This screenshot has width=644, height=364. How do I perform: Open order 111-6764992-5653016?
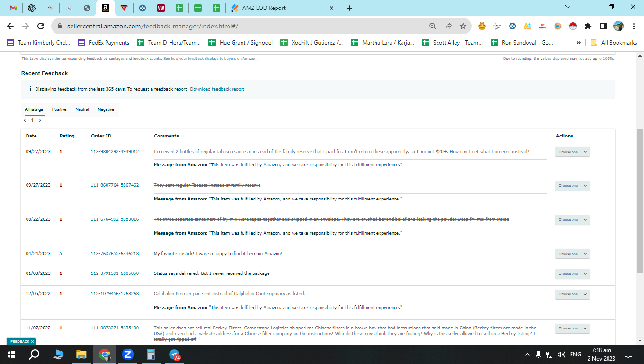click(x=115, y=219)
